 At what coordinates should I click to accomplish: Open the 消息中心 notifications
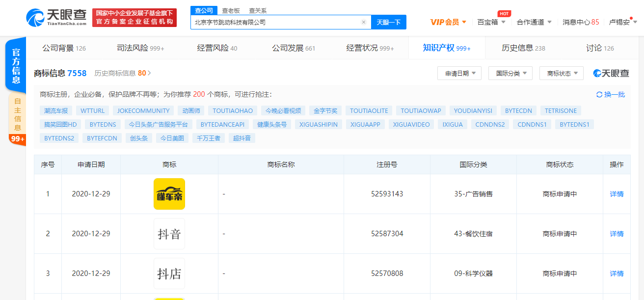(581, 22)
